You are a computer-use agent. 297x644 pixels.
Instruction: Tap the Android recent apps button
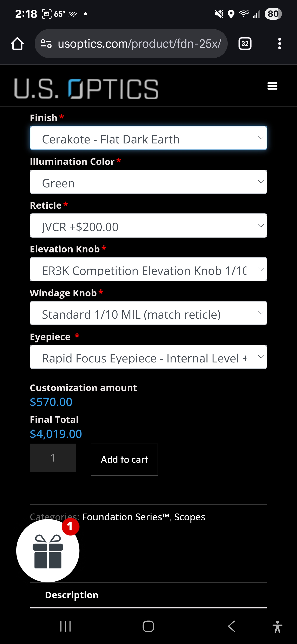point(65,626)
